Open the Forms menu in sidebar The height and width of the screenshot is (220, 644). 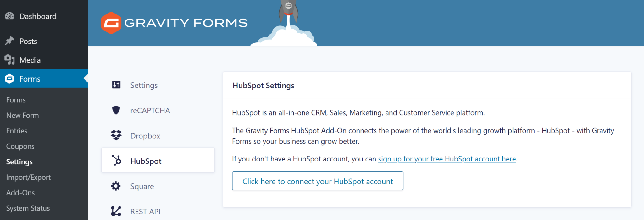30,79
